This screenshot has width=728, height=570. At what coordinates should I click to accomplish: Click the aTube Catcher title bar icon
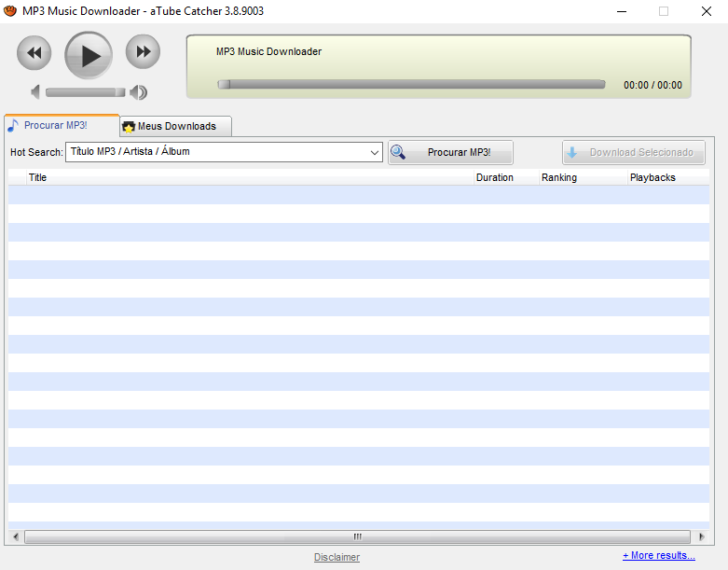click(x=9, y=10)
